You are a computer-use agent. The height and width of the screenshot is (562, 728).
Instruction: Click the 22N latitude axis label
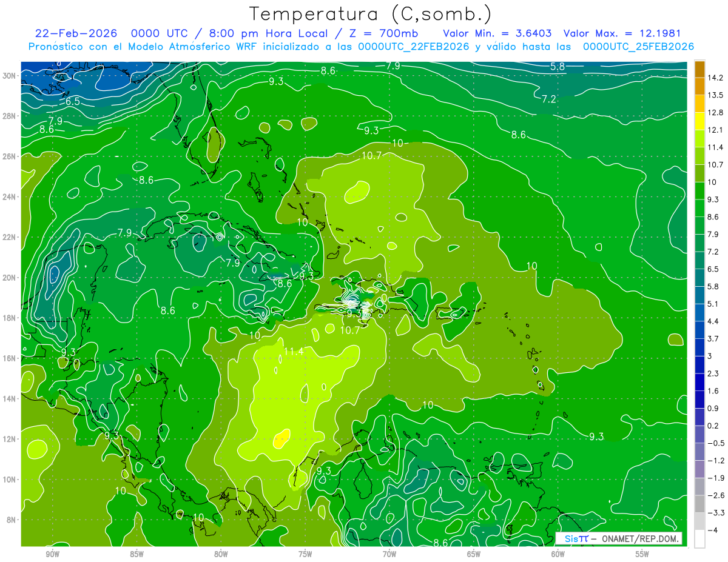tap(10, 237)
